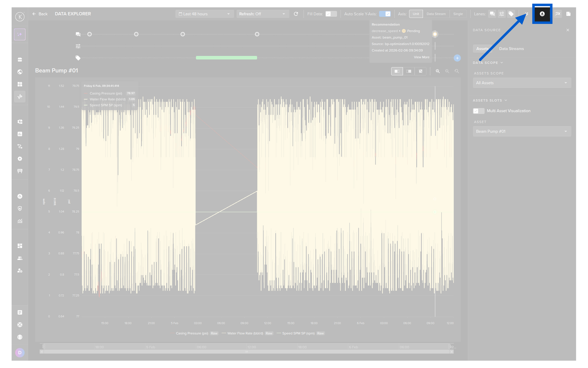Open the document icon in top-right toolbar
Screen dimensions: 588x368
pos(568,14)
